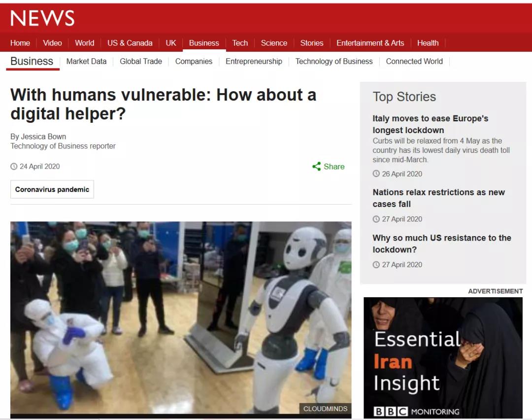Screen dimensions: 532x420
Task: Open the Essential Iran Insight advertisement
Action: point(443,358)
